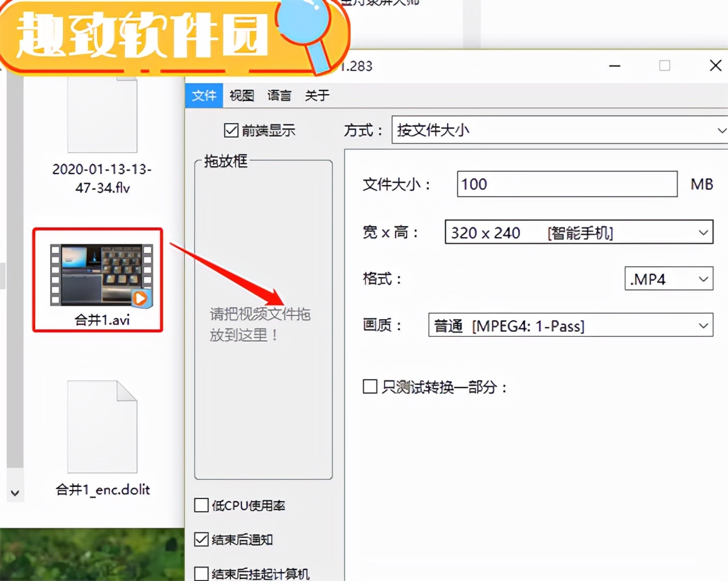Select the 合并1_enc.dolit file icon
This screenshot has width=728, height=581.
(102, 427)
